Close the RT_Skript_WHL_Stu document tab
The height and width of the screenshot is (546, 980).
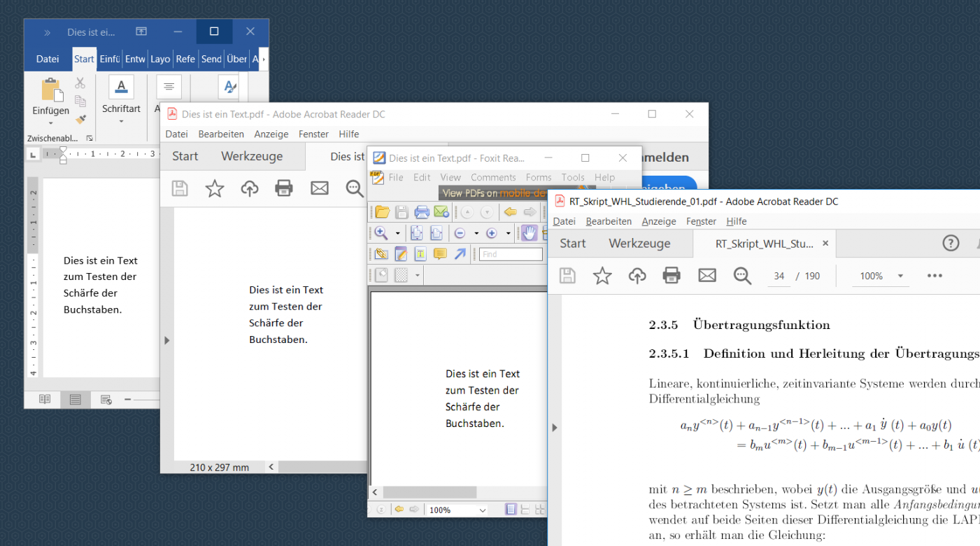(825, 244)
